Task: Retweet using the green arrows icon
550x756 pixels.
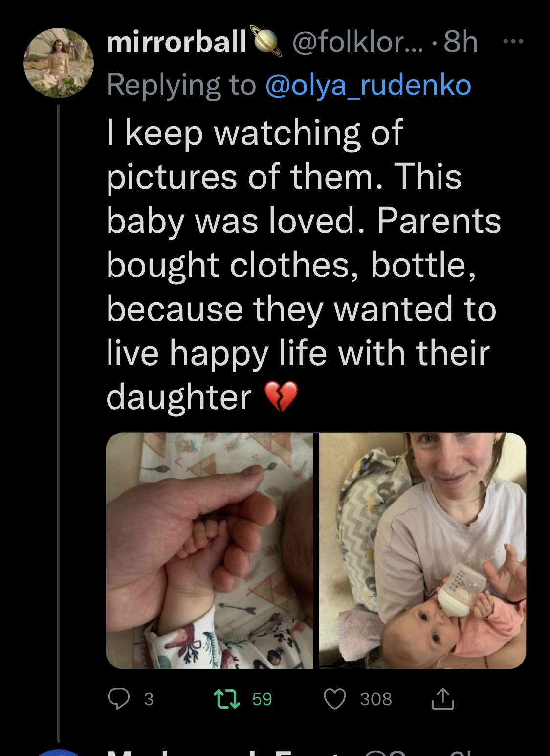Action: pyautogui.click(x=227, y=699)
